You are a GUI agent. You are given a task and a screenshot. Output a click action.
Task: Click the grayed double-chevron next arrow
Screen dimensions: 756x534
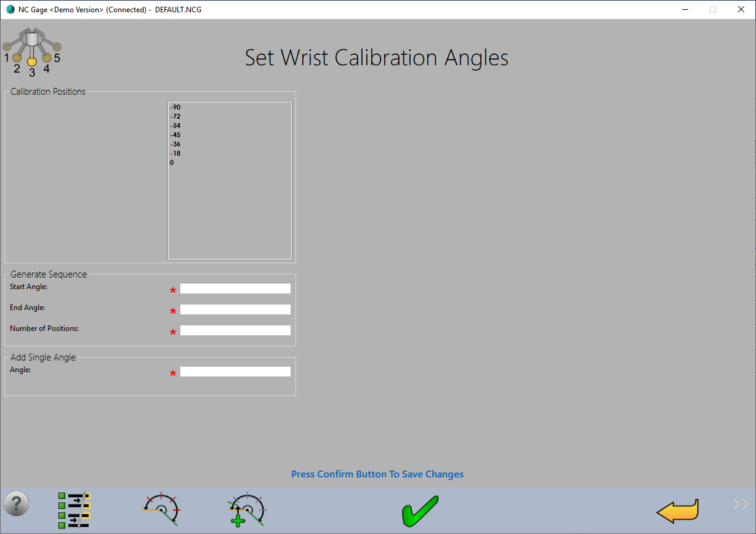pyautogui.click(x=741, y=504)
